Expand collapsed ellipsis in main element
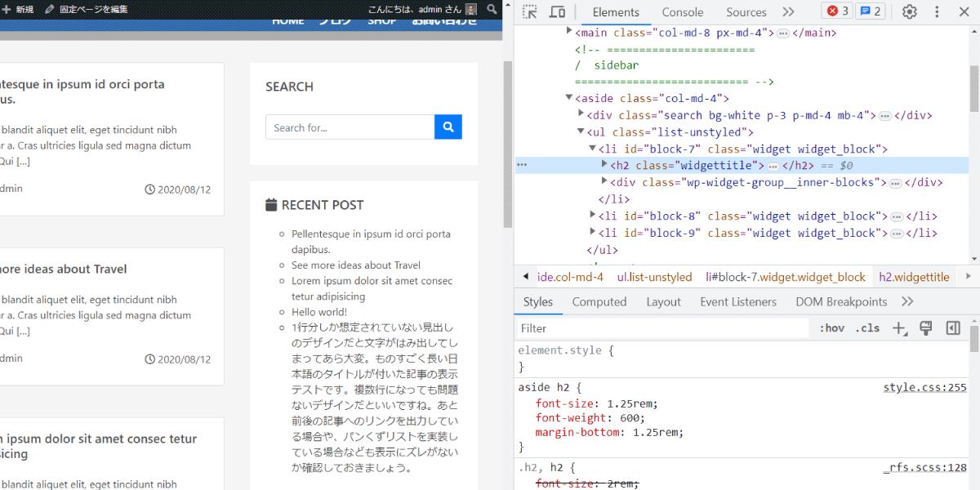Viewport: 980px width, 490px height. 782,33
